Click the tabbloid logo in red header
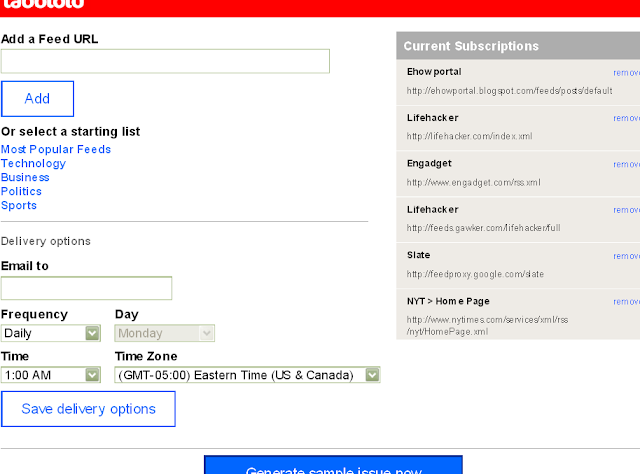The width and height of the screenshot is (640, 474). tap(43, 4)
